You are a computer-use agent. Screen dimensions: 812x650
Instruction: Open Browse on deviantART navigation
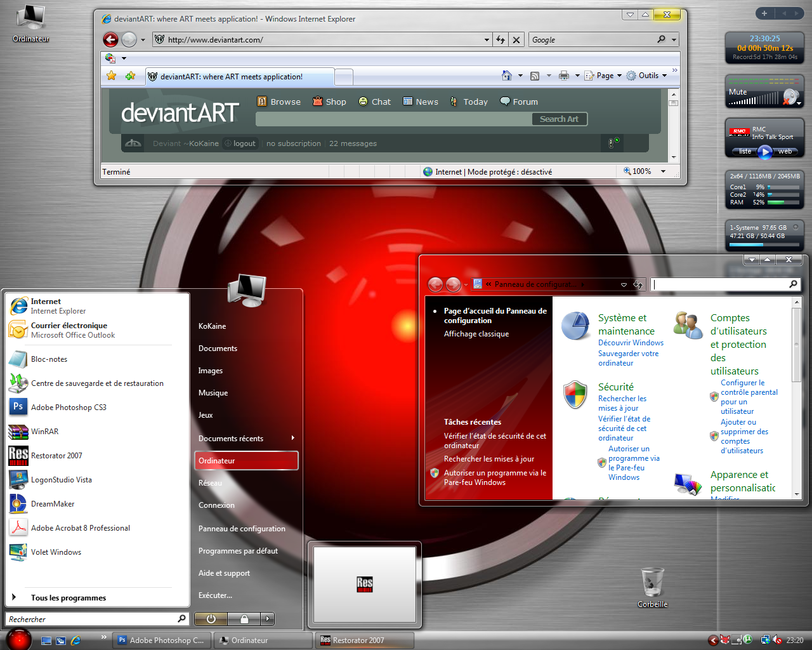click(x=279, y=102)
